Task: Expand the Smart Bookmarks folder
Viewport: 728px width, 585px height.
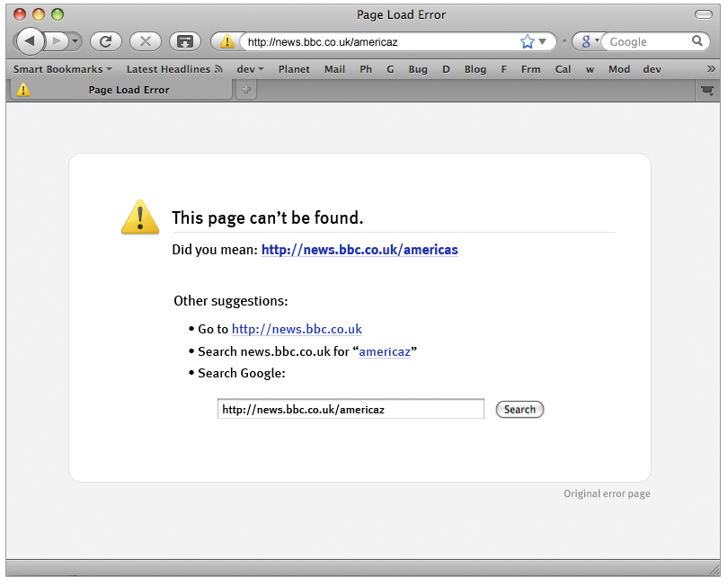Action: (62, 69)
